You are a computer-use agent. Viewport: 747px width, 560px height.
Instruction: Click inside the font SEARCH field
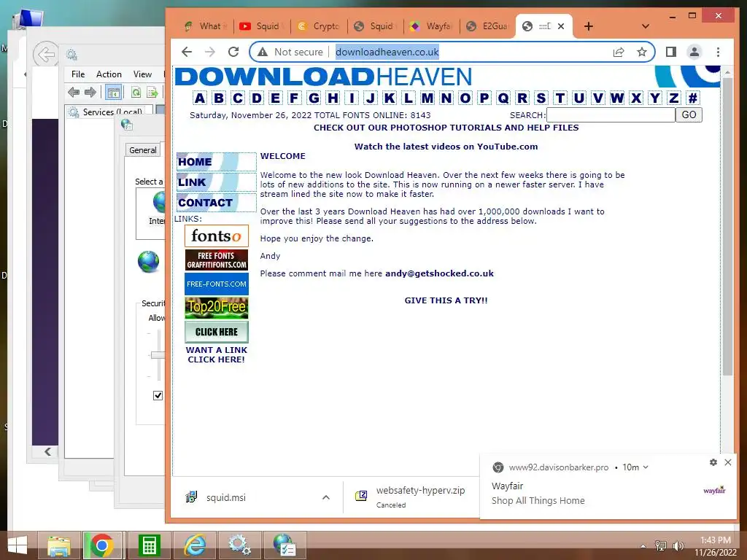click(x=611, y=114)
